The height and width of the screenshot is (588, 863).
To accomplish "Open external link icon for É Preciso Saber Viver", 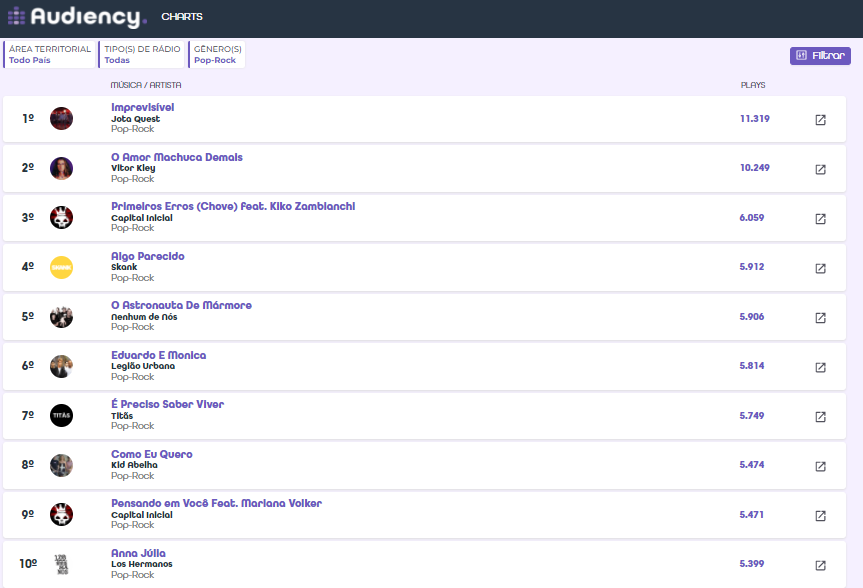I will [x=820, y=417].
